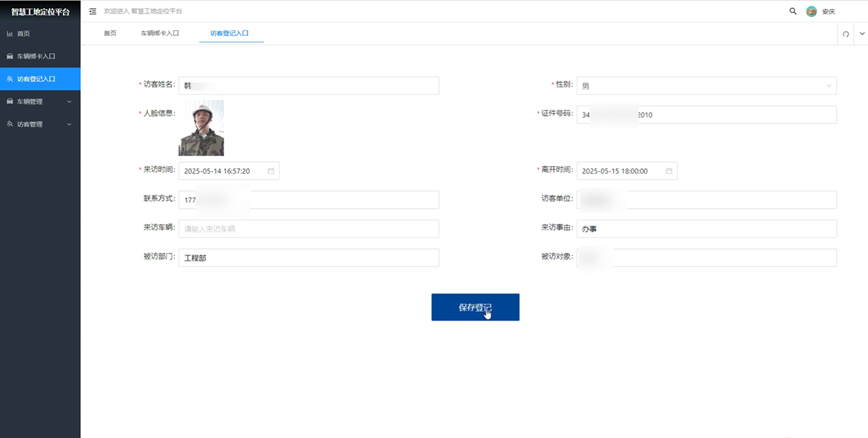Open the tab list dropdown chevron
This screenshot has height=438, width=868.
pos(862,34)
